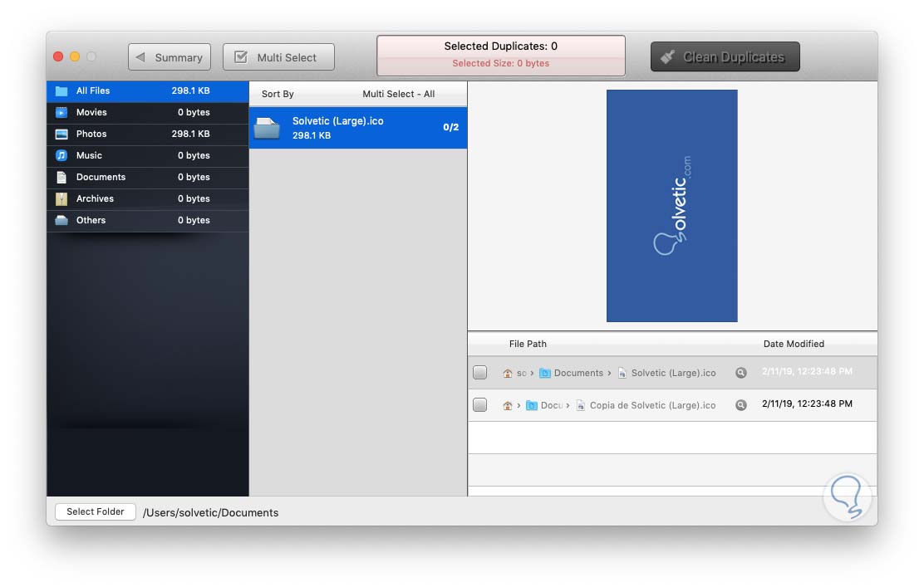Click 298.1 KB under Solvetic (Large).ico
This screenshot has height=587, width=924.
[x=311, y=135]
